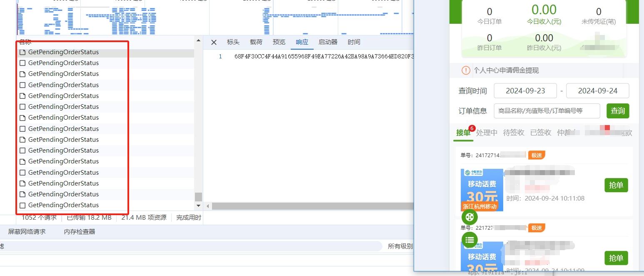Switch to the 待签收 tab
Screen dimensions: 644x276
click(514, 133)
